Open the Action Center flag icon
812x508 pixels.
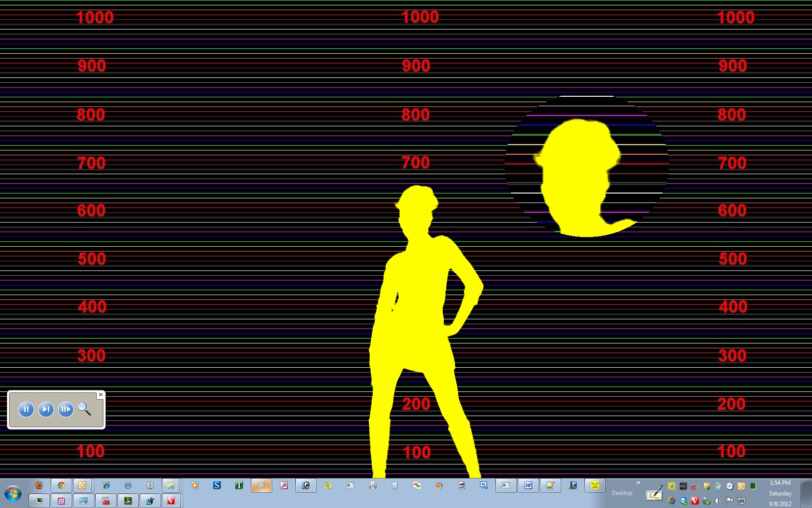pos(730,501)
